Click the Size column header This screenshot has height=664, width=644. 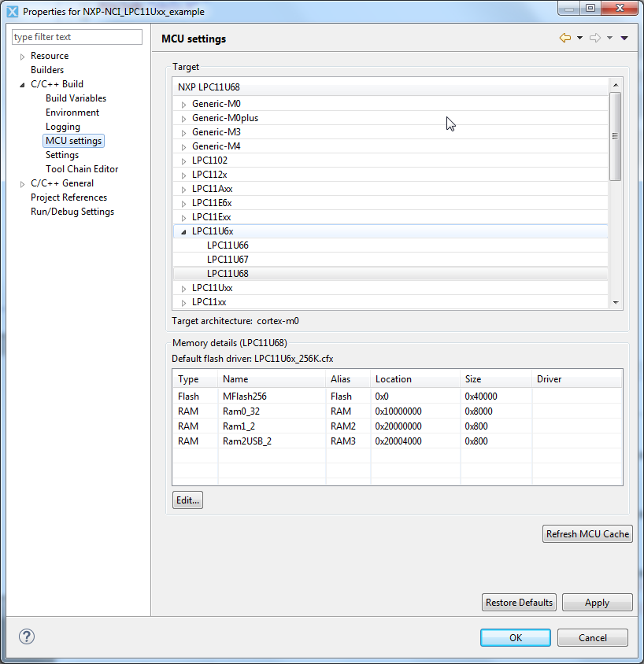[x=496, y=379]
